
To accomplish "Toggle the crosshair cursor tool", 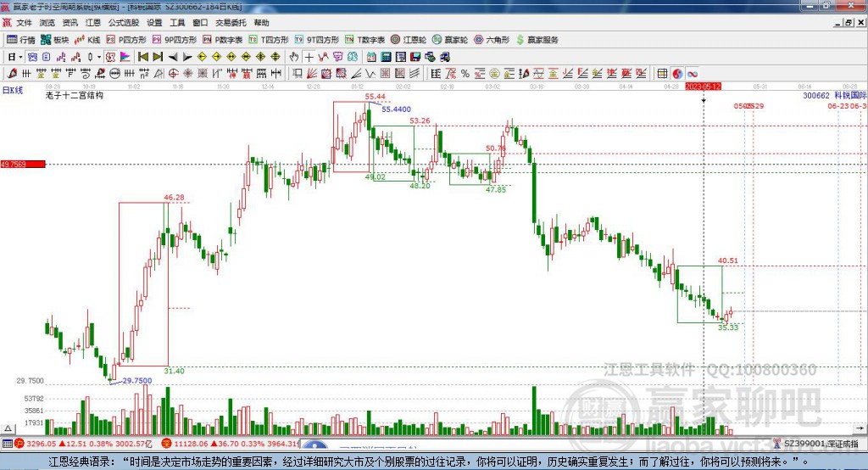I will (309, 57).
